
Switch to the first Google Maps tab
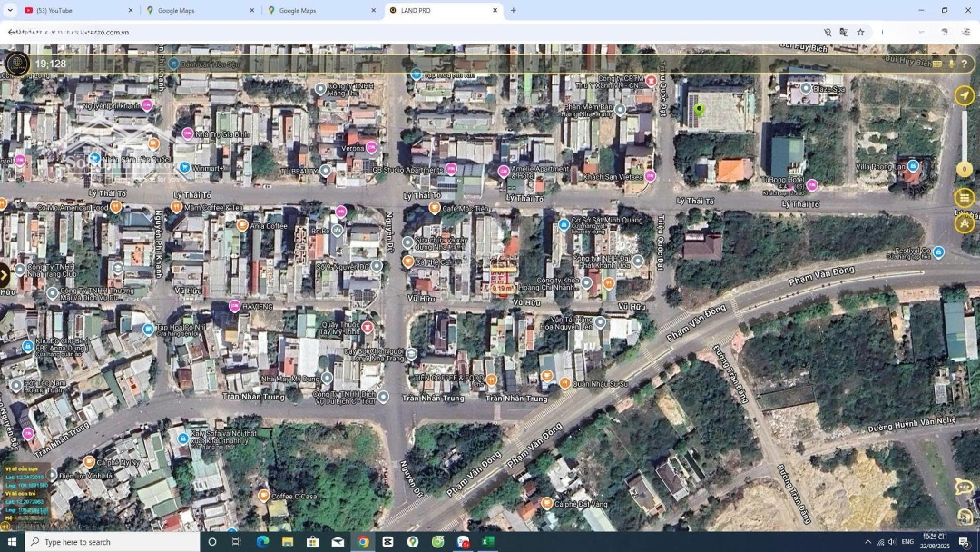198,11
